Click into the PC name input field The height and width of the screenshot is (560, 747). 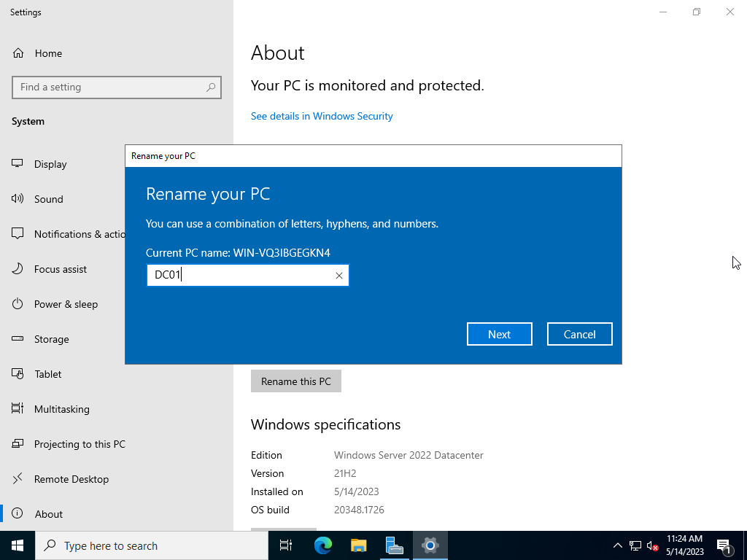pos(241,275)
